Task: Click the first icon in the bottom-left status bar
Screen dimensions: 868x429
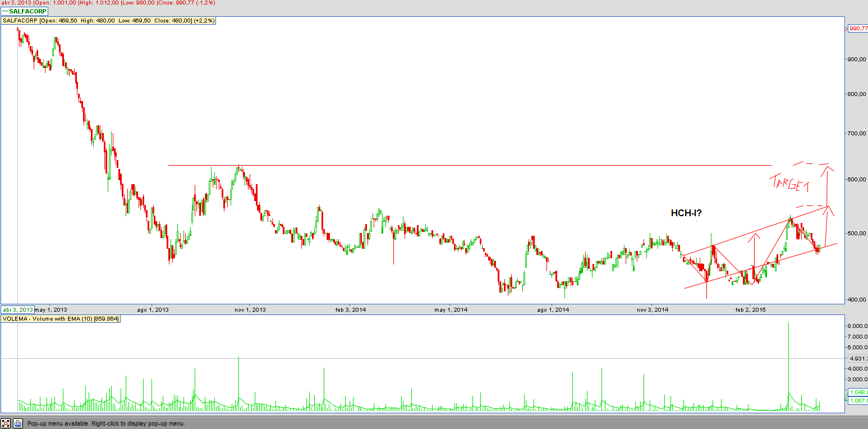Action: (x=6, y=423)
